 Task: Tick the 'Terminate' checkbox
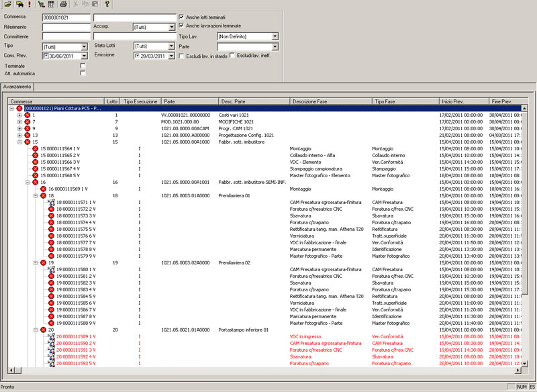point(83,65)
